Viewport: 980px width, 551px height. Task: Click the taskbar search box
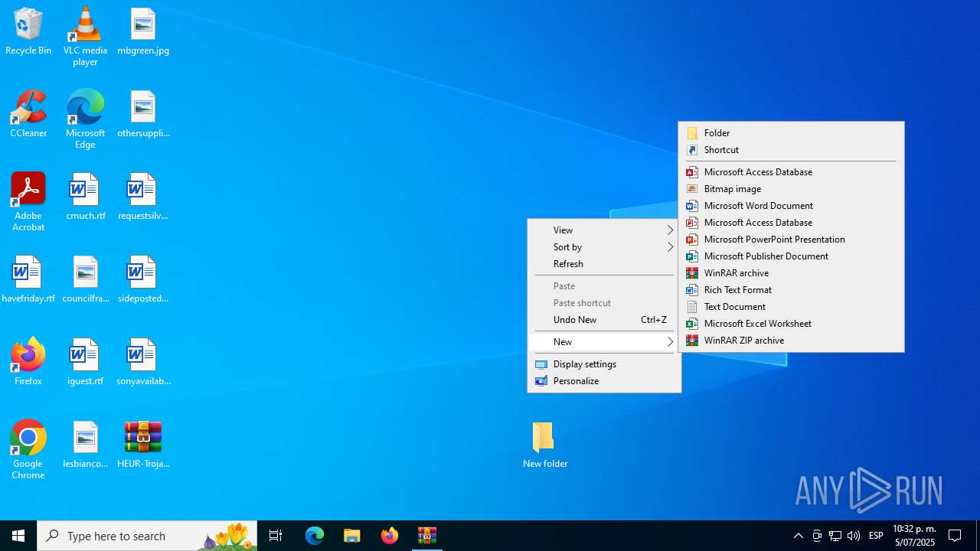click(x=147, y=536)
